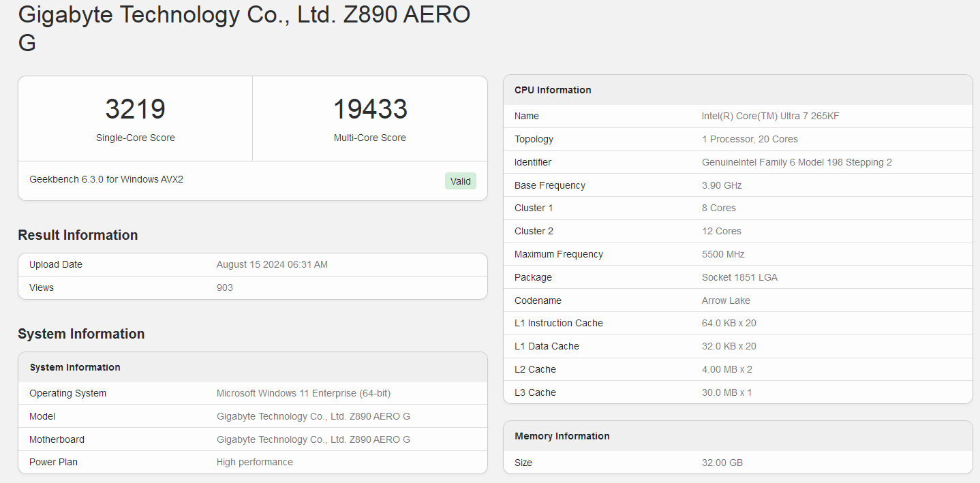Click the "Memory Information" table header

(x=562, y=436)
